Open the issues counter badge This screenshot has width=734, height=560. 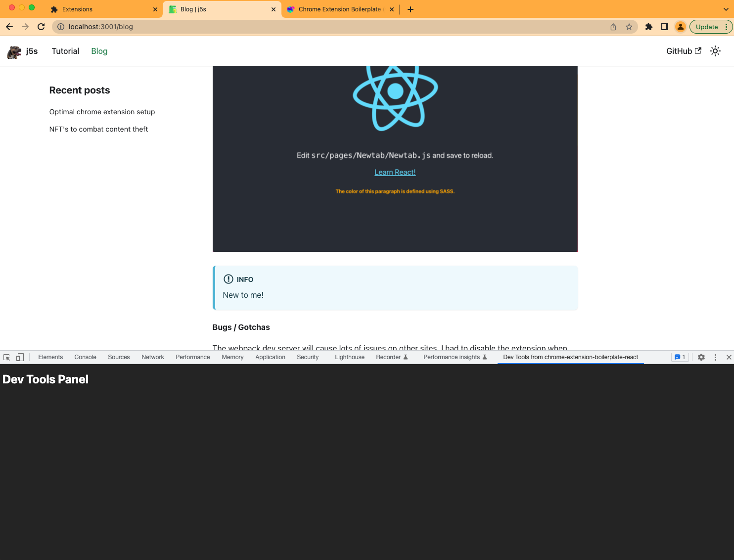coord(680,357)
